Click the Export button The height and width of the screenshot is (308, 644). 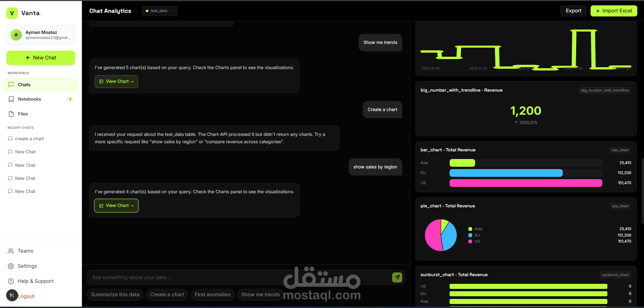point(573,11)
